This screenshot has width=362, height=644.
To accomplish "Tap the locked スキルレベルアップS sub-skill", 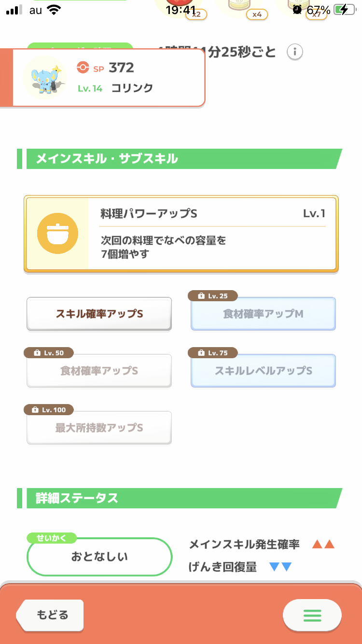I will pos(263,371).
